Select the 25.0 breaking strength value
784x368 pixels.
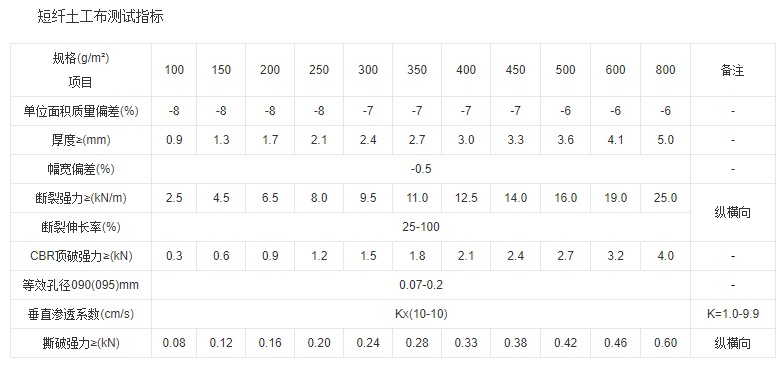coord(666,198)
